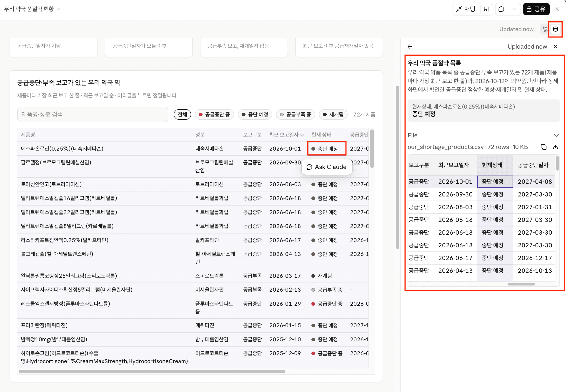
Task: Filter by 중단 예정 chip
Action: [255, 114]
